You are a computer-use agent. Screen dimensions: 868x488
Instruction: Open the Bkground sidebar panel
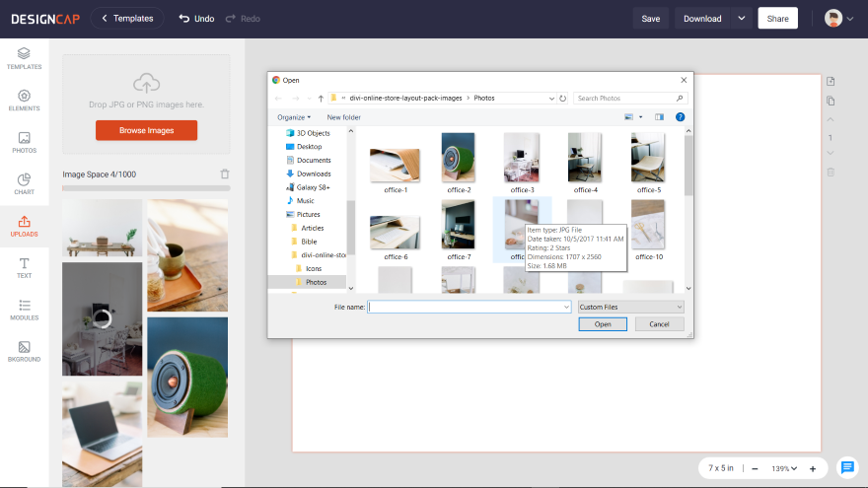click(x=24, y=351)
